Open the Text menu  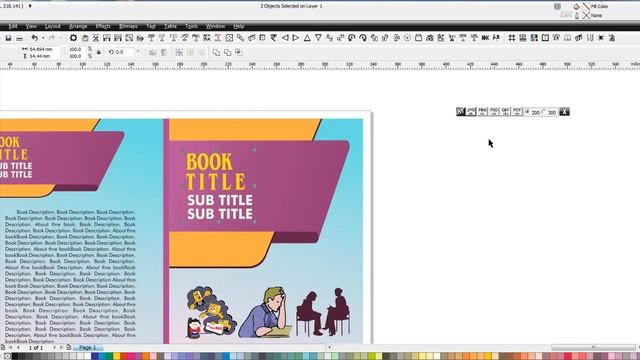pos(151,26)
